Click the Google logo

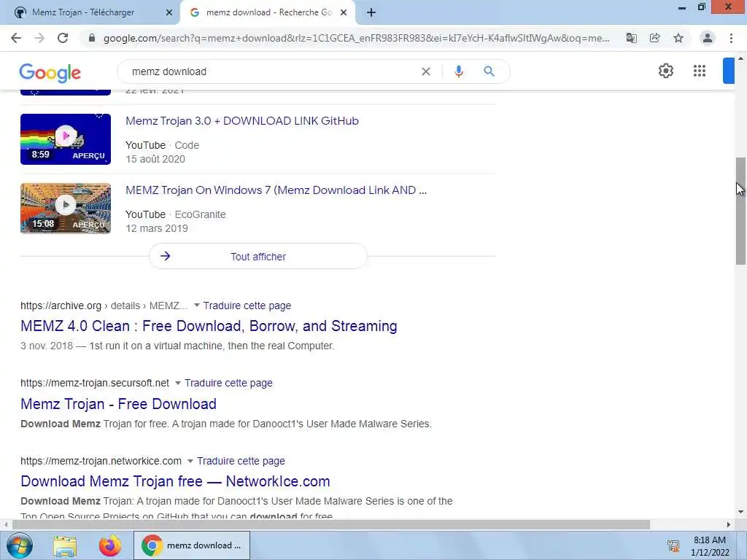click(50, 72)
